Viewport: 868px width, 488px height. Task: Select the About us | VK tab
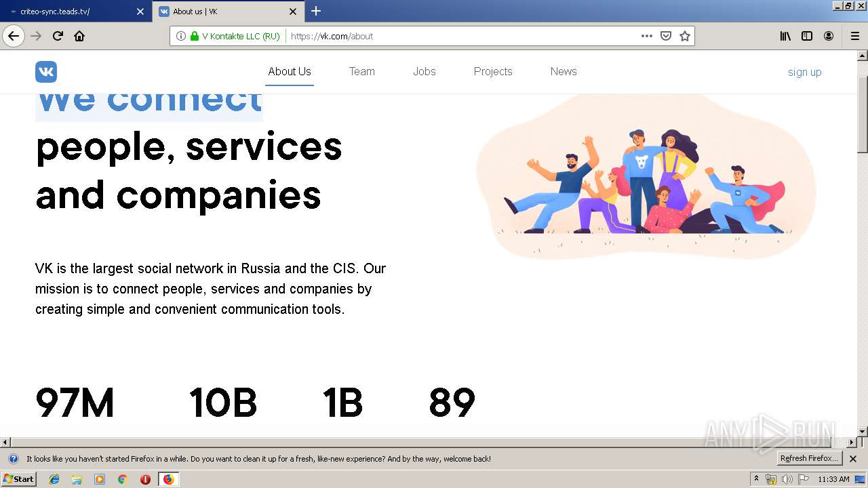[x=228, y=12]
